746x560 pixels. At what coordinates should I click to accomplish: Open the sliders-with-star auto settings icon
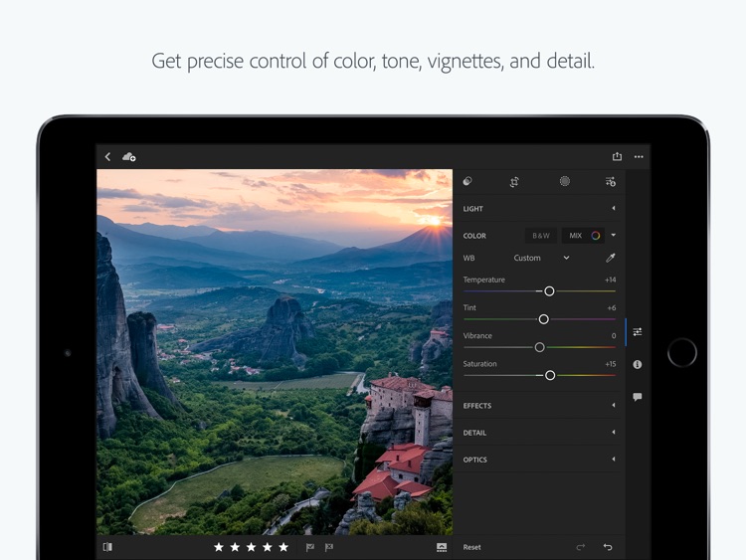click(x=611, y=181)
